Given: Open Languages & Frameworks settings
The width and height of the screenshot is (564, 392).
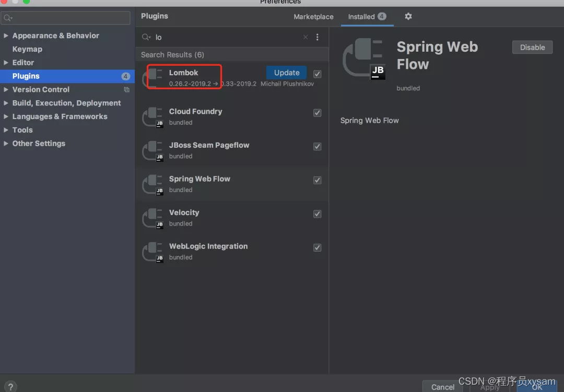Looking at the screenshot, I should 60,116.
